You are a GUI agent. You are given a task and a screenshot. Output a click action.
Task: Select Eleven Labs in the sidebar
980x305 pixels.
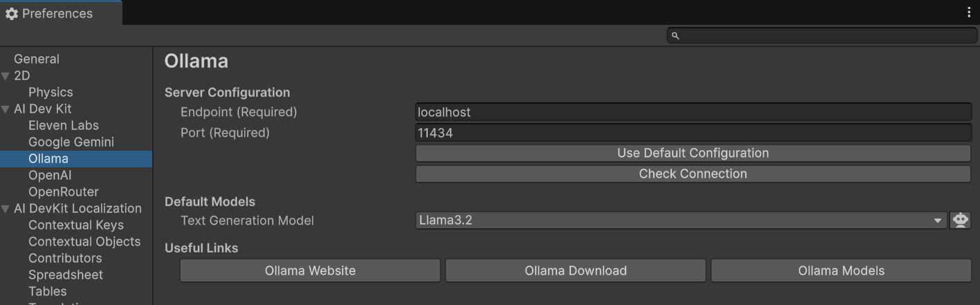click(64, 126)
